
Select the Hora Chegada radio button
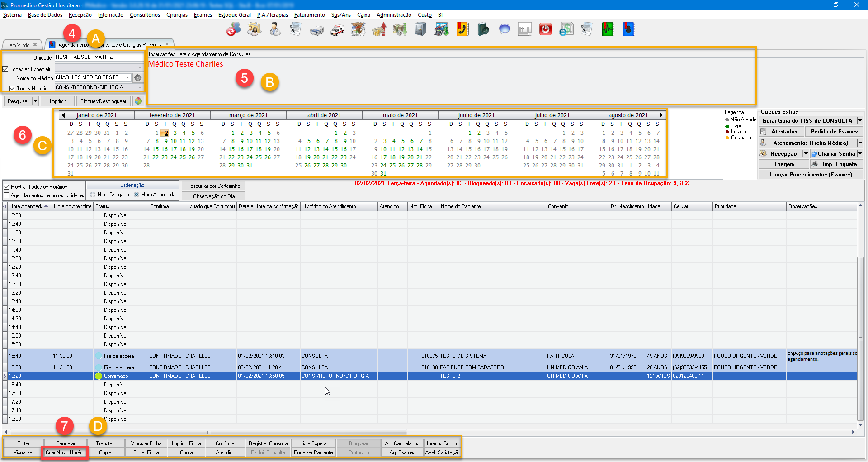[x=93, y=195]
